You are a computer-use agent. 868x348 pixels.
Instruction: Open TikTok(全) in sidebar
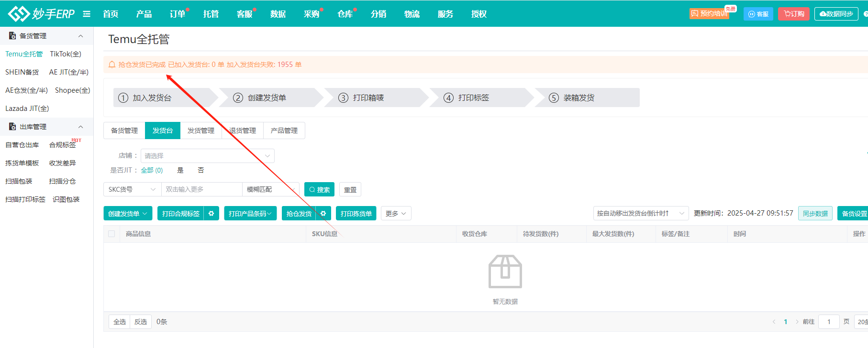click(x=66, y=54)
